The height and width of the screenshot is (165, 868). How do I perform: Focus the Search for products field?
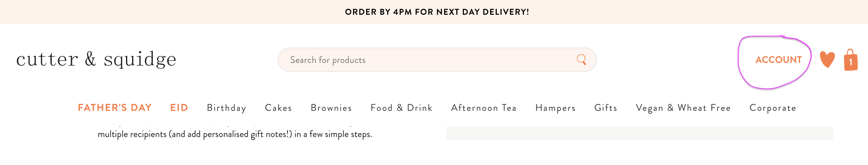[x=437, y=60]
